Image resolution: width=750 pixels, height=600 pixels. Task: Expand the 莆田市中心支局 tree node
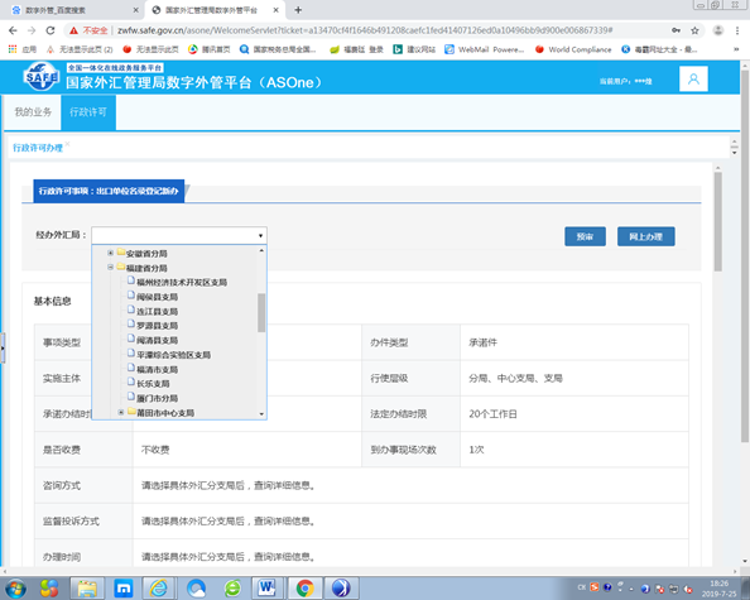[121, 412]
